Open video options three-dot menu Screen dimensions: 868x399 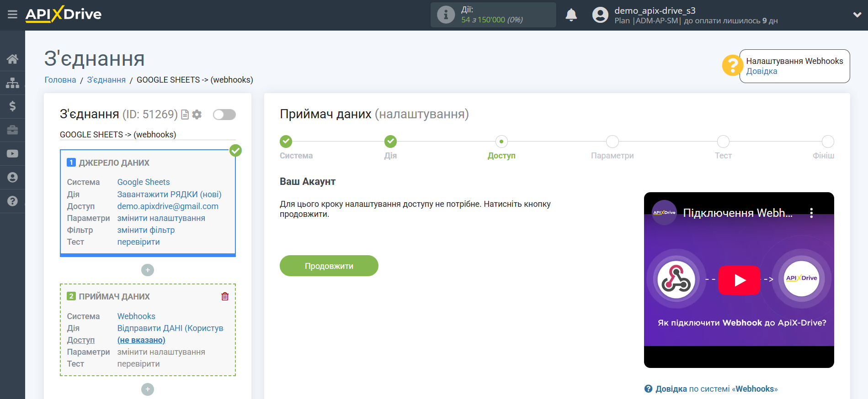click(811, 213)
